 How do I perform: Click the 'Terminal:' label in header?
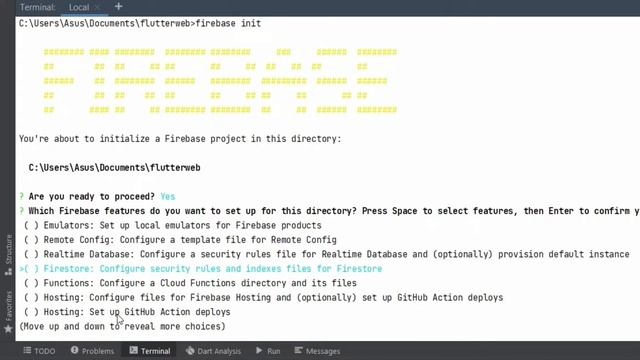click(x=38, y=7)
